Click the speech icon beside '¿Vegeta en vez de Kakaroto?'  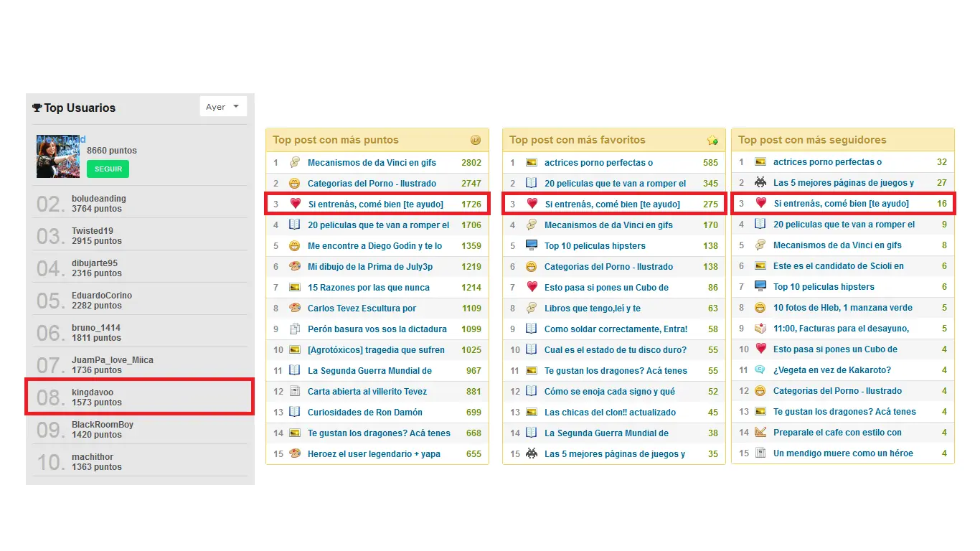(x=760, y=370)
